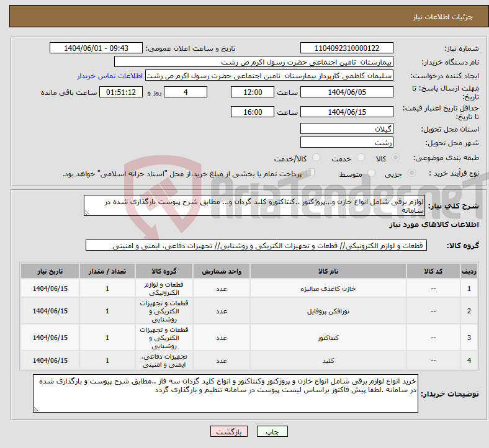Screen dimensions: 489x448
Task: Click the price validity date 1404/06/15 field
Action: (346, 112)
